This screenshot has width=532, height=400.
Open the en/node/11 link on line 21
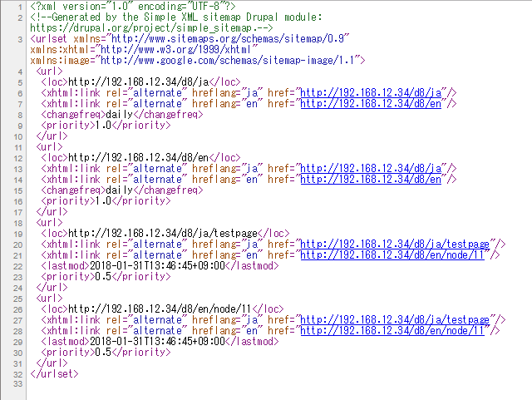392,254
